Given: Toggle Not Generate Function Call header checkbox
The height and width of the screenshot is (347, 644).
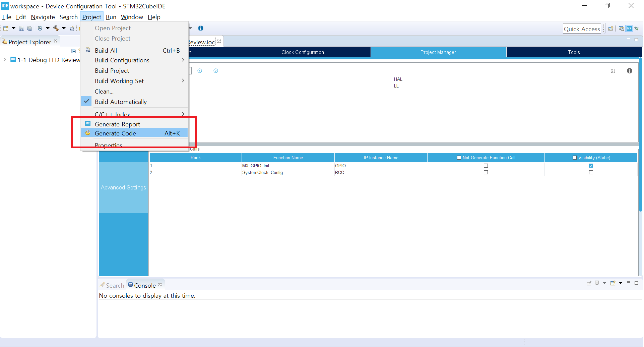Looking at the screenshot, I should click(x=459, y=158).
